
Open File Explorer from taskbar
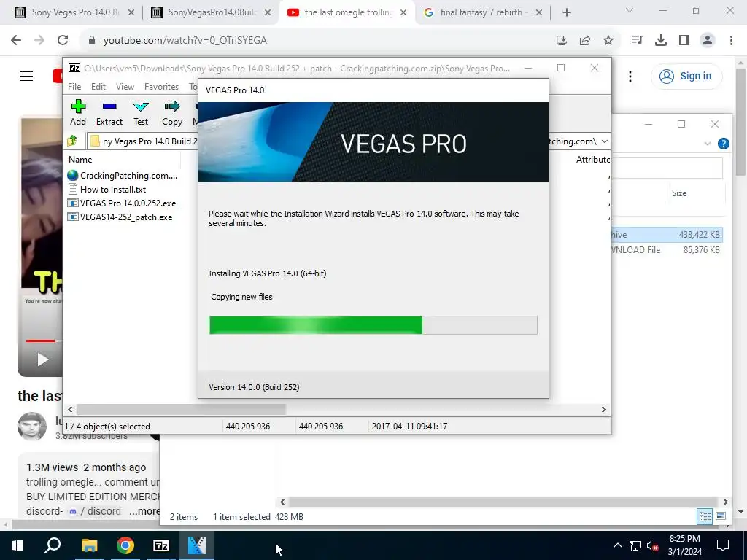click(x=89, y=545)
